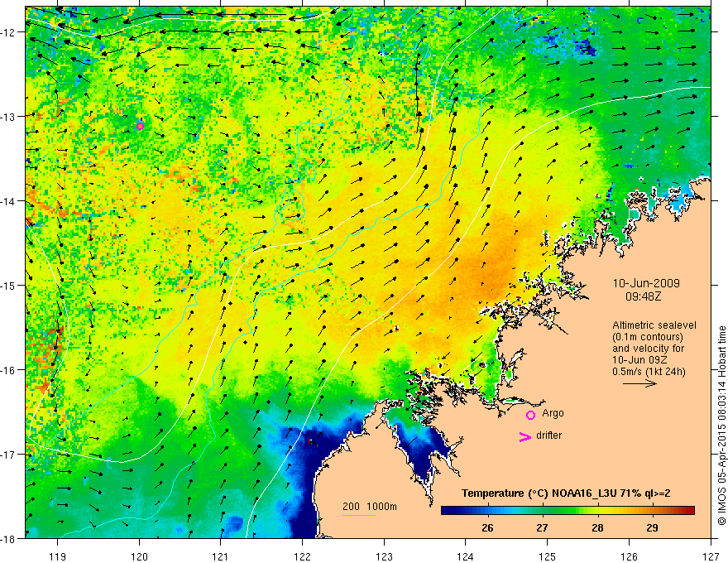Click the cyan isobath legend line
This screenshot has height=563, width=728.
click(359, 515)
